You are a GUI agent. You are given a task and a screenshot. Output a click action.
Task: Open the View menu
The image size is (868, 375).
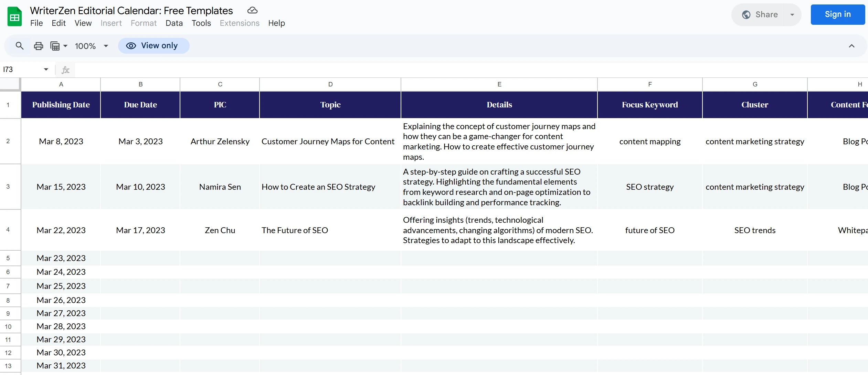tap(83, 23)
